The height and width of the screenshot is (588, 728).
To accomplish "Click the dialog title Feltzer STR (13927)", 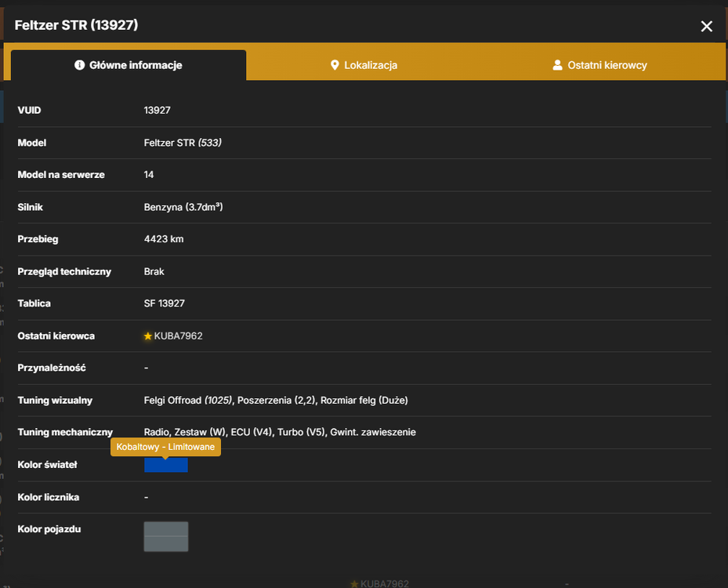I will click(x=77, y=25).
